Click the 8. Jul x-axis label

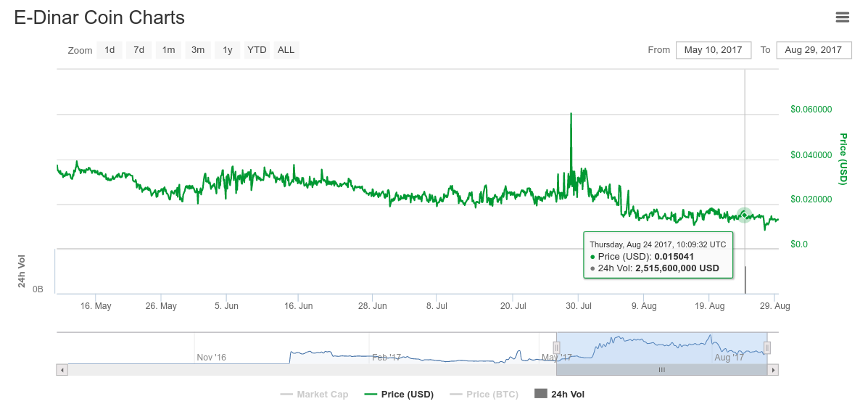(x=437, y=306)
